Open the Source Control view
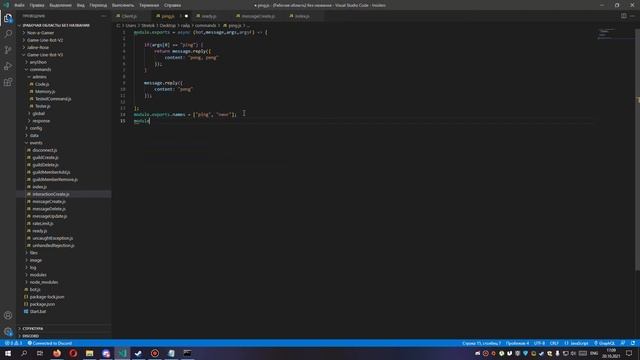Image resolution: width=640 pixels, height=360 pixels. 8,50
